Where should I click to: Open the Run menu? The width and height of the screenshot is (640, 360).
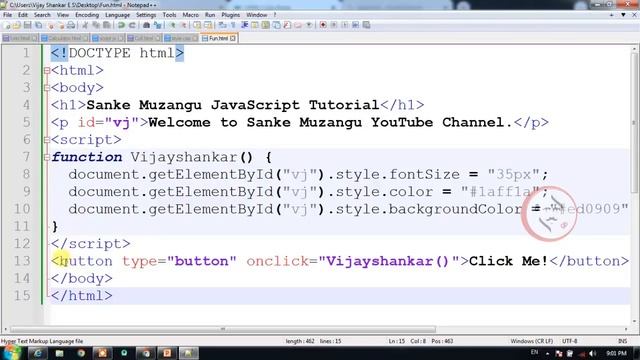coord(210,15)
